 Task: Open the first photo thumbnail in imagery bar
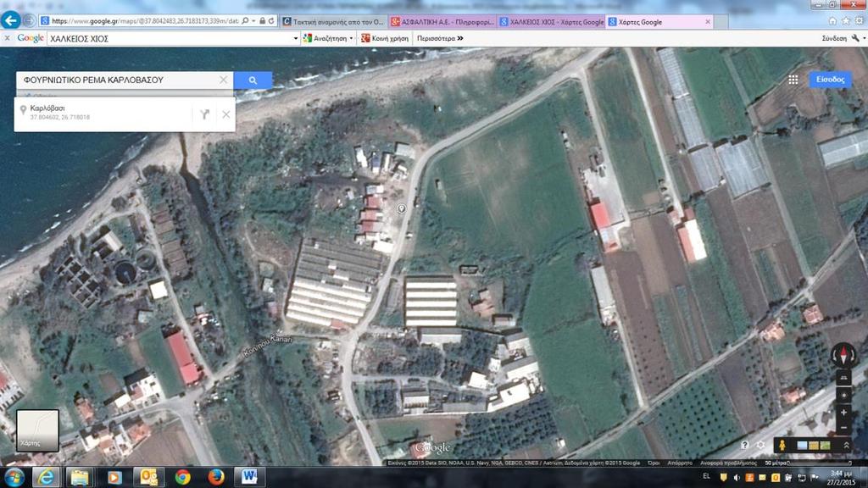(802, 446)
